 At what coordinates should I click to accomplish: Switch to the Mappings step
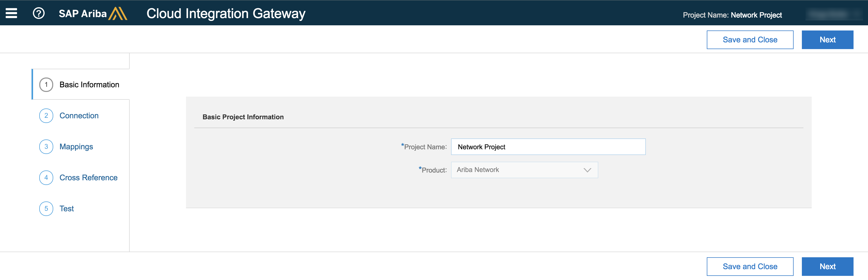tap(76, 146)
